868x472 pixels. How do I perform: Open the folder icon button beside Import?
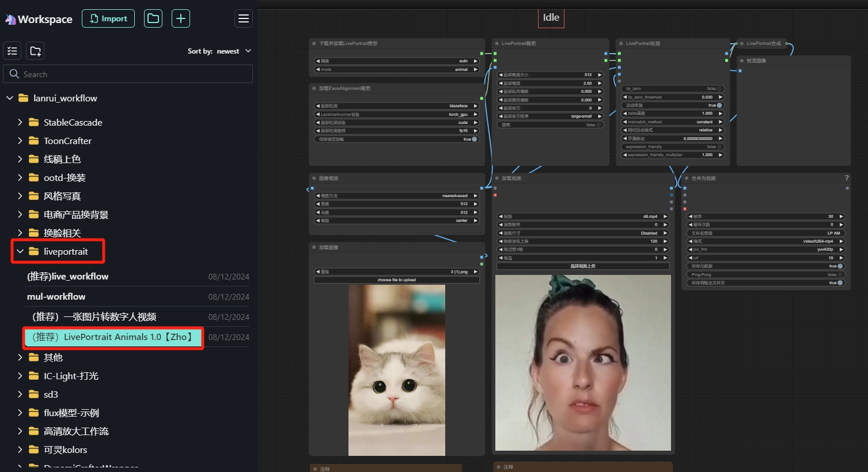pyautogui.click(x=153, y=18)
